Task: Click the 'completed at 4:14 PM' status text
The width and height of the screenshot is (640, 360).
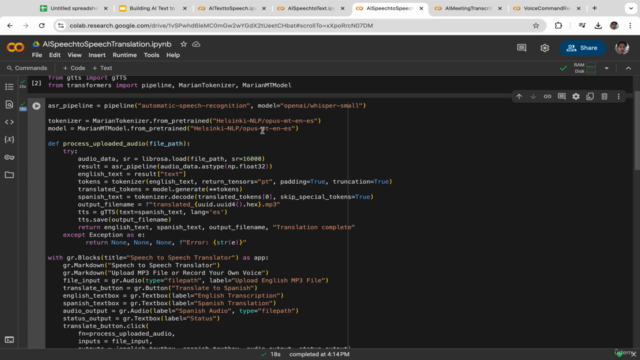Action: click(319, 354)
